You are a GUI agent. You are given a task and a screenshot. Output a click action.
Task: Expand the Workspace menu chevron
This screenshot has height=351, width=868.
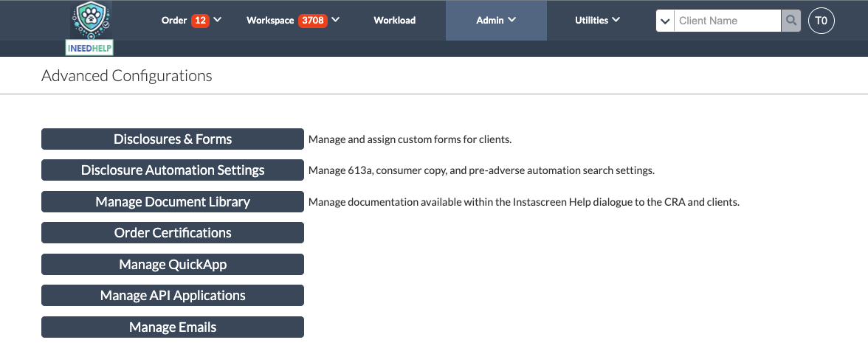coord(335,20)
